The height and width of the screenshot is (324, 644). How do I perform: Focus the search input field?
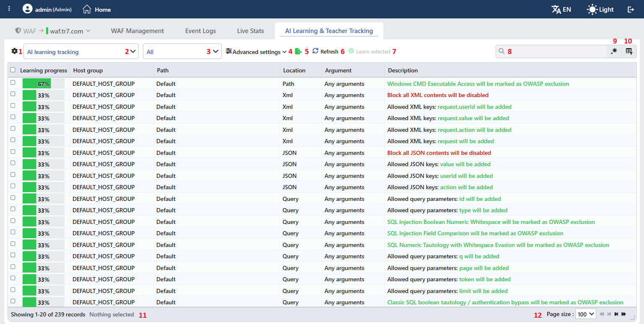click(551, 51)
